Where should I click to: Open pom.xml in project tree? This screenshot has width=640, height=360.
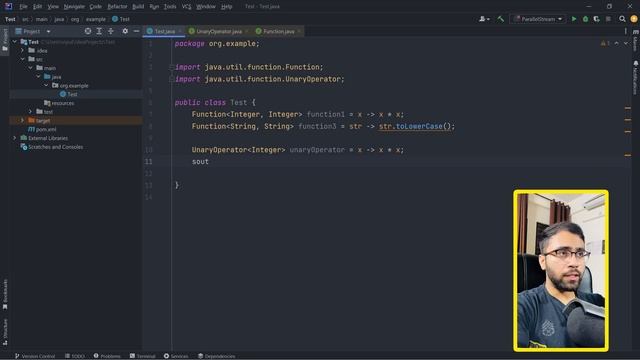point(42,129)
